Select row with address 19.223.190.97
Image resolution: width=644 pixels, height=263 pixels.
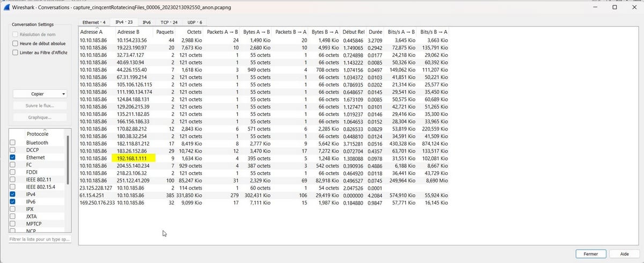[264, 48]
